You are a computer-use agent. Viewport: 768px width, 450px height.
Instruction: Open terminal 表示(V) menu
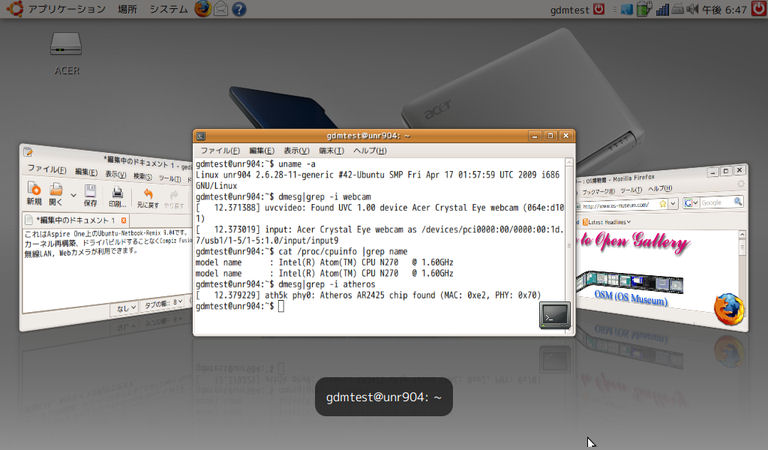pos(296,151)
